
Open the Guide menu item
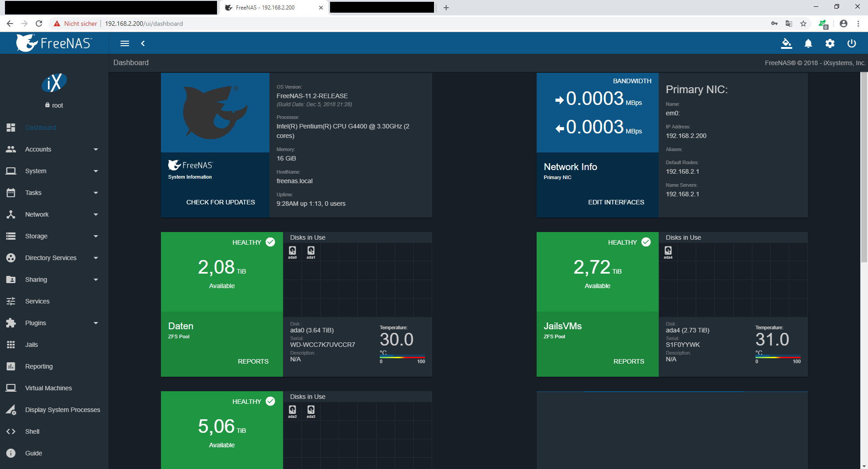pos(54,453)
